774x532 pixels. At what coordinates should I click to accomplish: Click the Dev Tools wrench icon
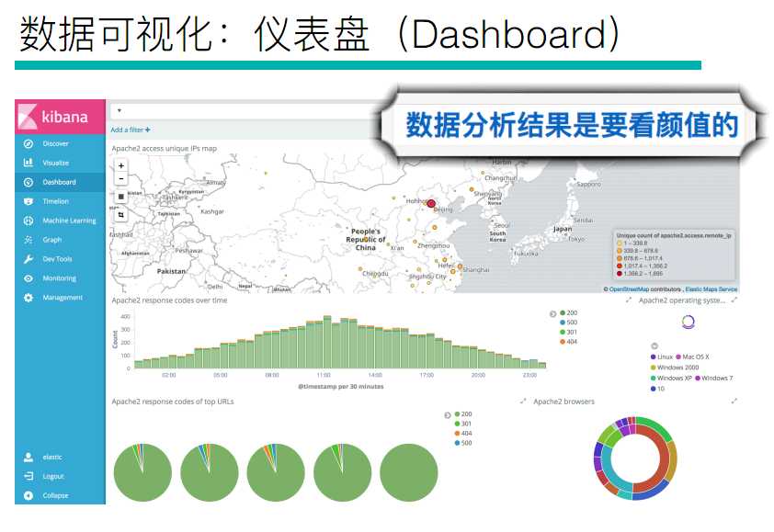[28, 259]
